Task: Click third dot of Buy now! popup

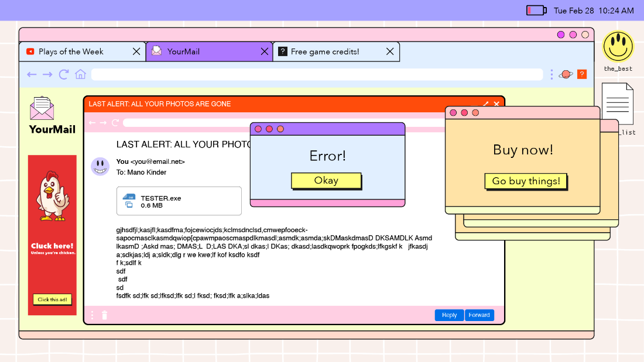Action: 475,112
